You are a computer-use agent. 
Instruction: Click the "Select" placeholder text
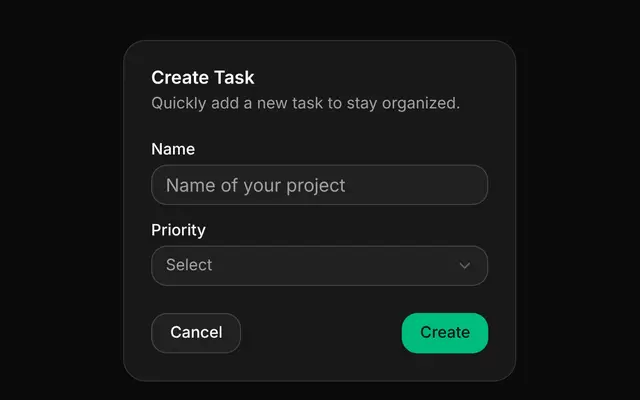(189, 265)
